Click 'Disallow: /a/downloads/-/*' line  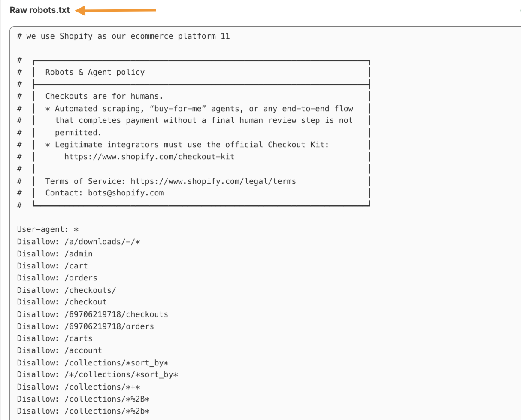(x=79, y=242)
